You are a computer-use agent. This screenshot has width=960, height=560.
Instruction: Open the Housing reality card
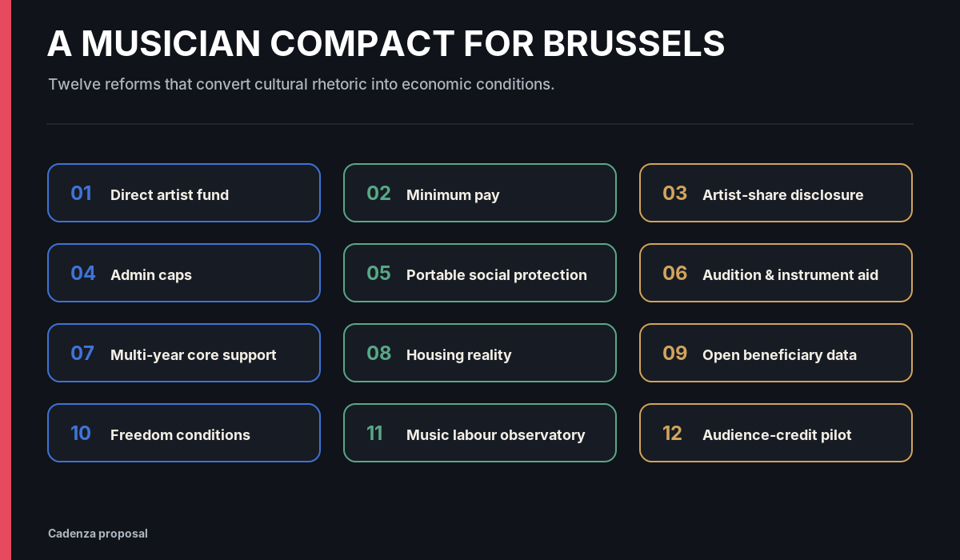coord(480,353)
